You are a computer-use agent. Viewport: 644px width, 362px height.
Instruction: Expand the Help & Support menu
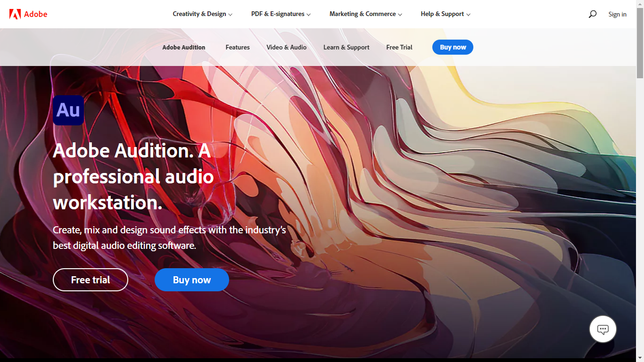446,14
